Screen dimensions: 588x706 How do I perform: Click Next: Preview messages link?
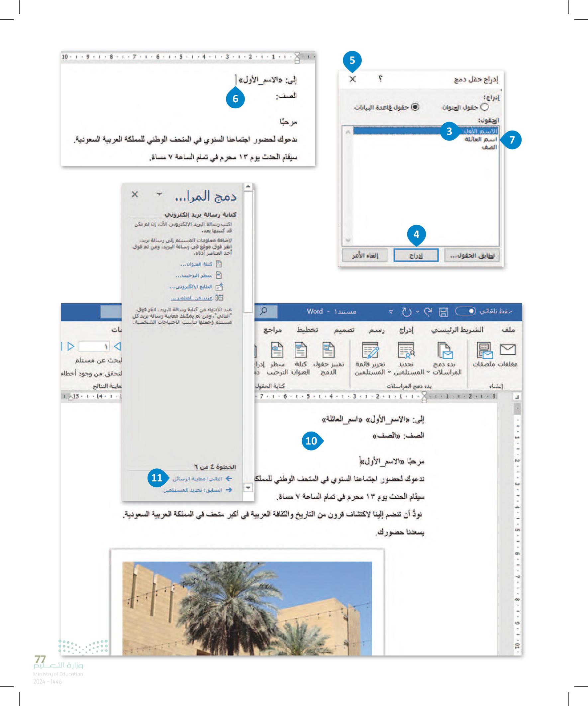click(197, 479)
